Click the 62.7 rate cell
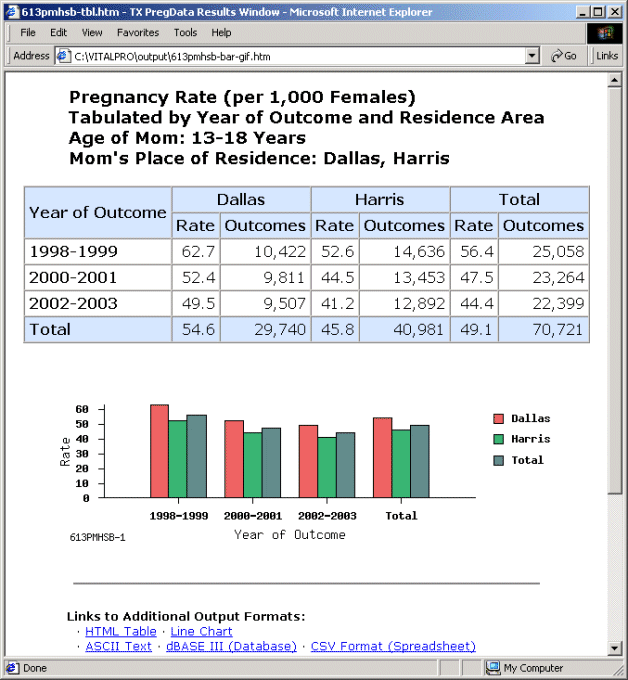The width and height of the screenshot is (628, 680). [196, 252]
